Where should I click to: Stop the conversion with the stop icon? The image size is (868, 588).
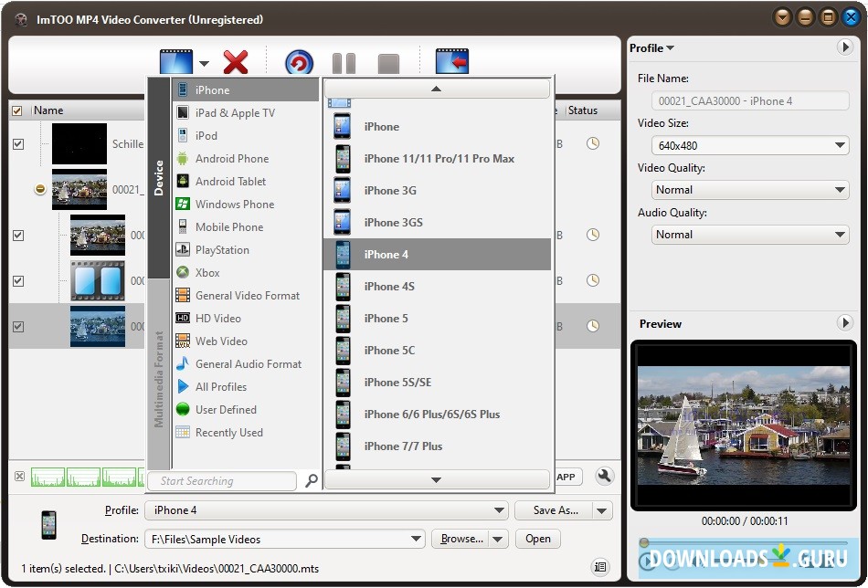387,62
